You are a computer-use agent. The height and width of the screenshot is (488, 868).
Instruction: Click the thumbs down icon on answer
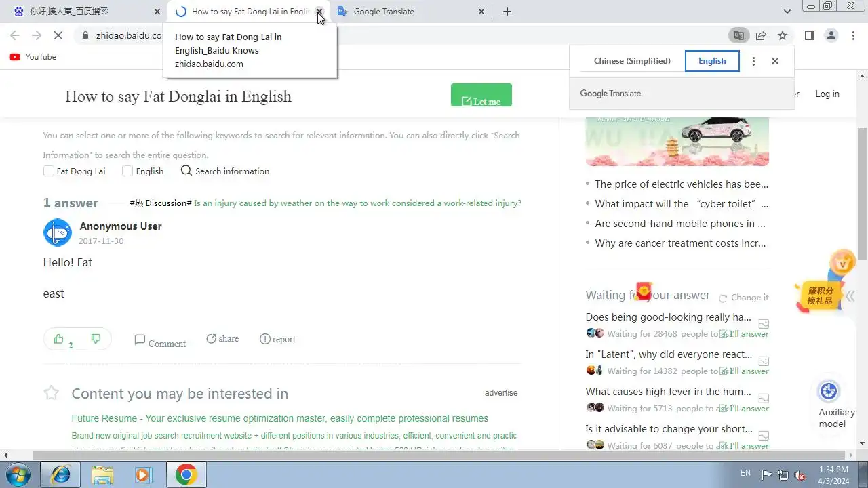(x=96, y=339)
